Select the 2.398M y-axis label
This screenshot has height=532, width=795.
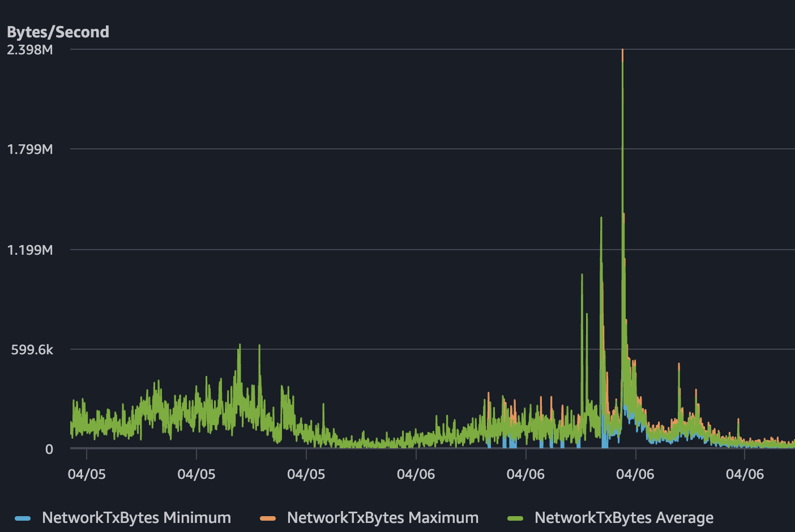[x=29, y=50]
